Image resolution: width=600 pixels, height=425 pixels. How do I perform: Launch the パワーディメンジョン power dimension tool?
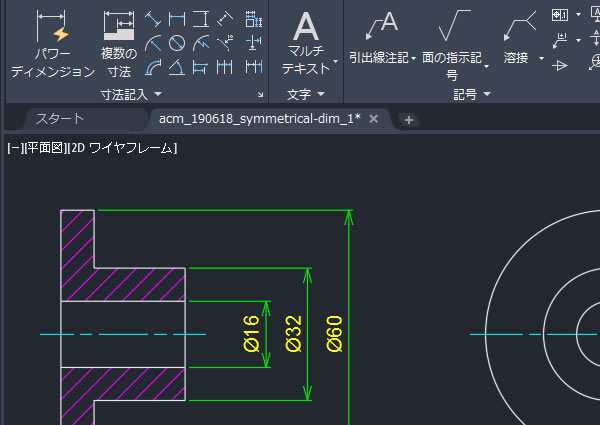point(52,44)
